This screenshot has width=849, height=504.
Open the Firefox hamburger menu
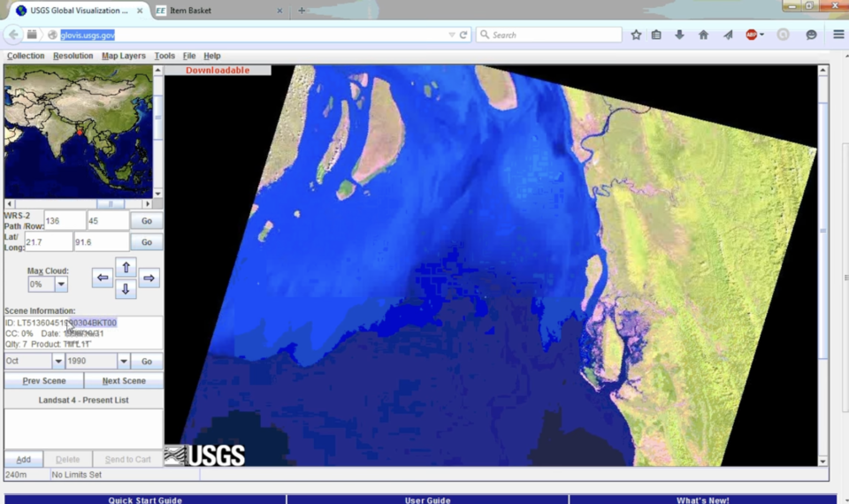(x=838, y=34)
